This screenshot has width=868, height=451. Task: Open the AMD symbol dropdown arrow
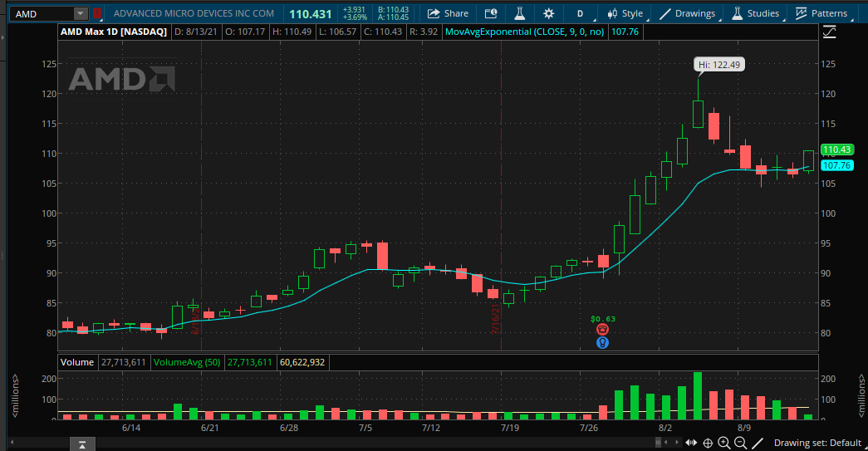(x=81, y=13)
